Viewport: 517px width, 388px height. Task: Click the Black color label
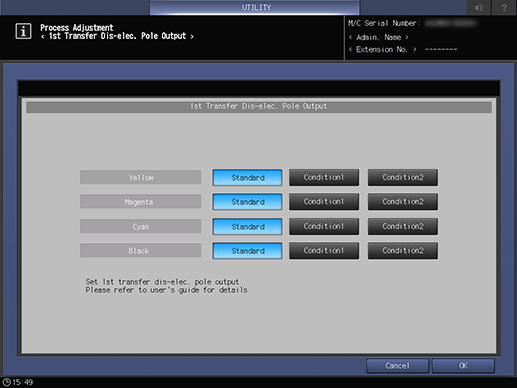(x=141, y=251)
